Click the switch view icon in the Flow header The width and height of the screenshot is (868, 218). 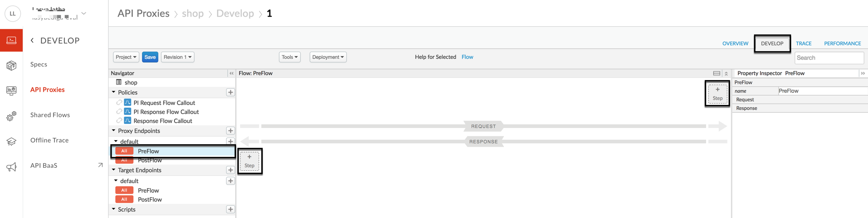click(717, 73)
